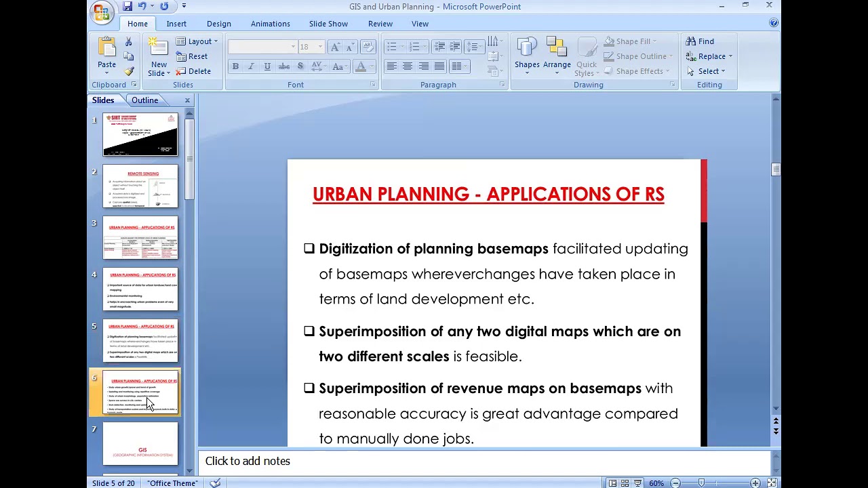Image resolution: width=868 pixels, height=488 pixels.
Task: Open the Outline tab in left pane
Action: tap(144, 100)
